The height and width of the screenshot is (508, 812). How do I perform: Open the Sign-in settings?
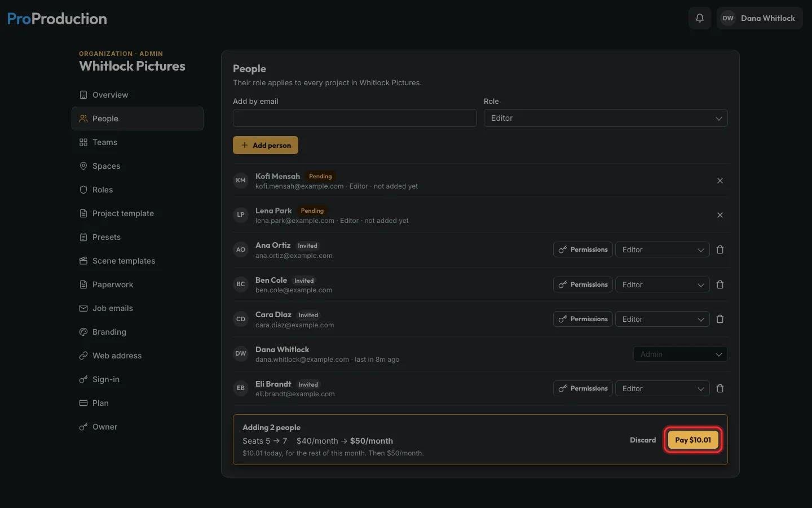tap(138, 379)
